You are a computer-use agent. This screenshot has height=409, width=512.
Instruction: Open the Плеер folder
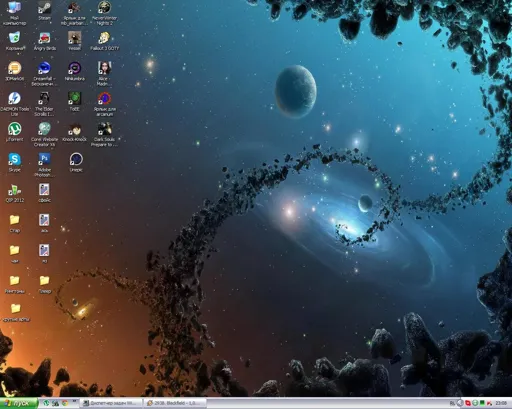pos(44,284)
